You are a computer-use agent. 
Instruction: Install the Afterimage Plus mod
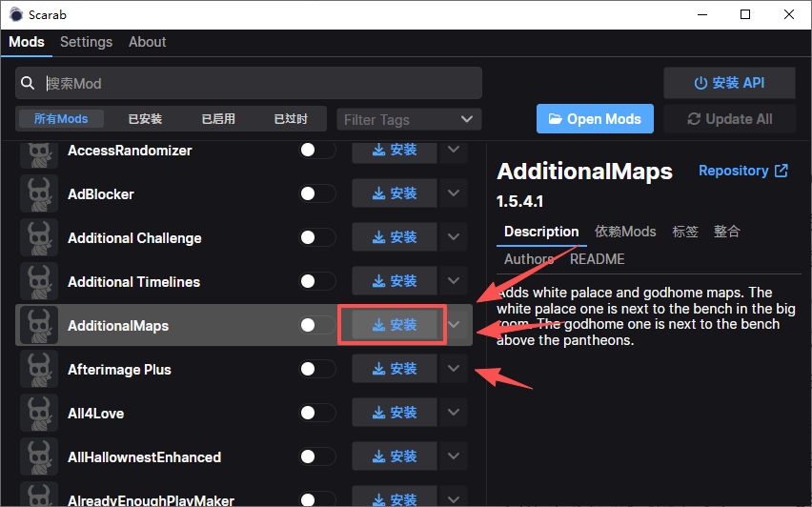395,368
